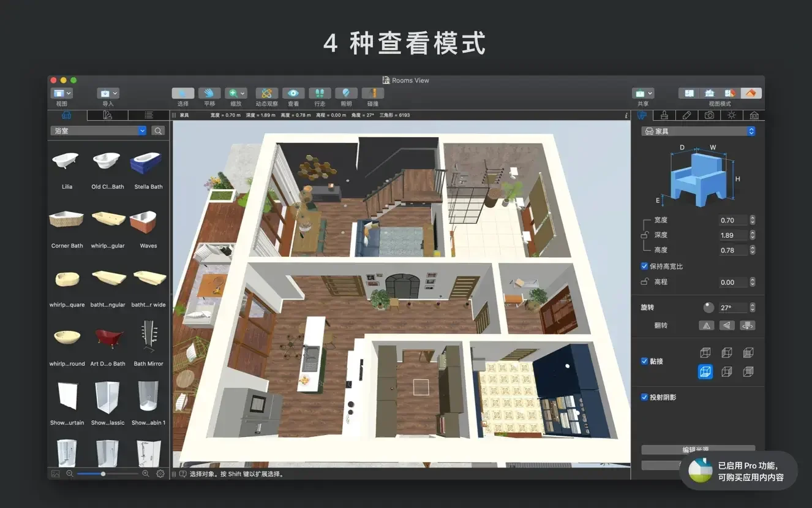This screenshot has height=508, width=812.
Task: Open the 浴室 category dropdown
Action: [x=99, y=131]
